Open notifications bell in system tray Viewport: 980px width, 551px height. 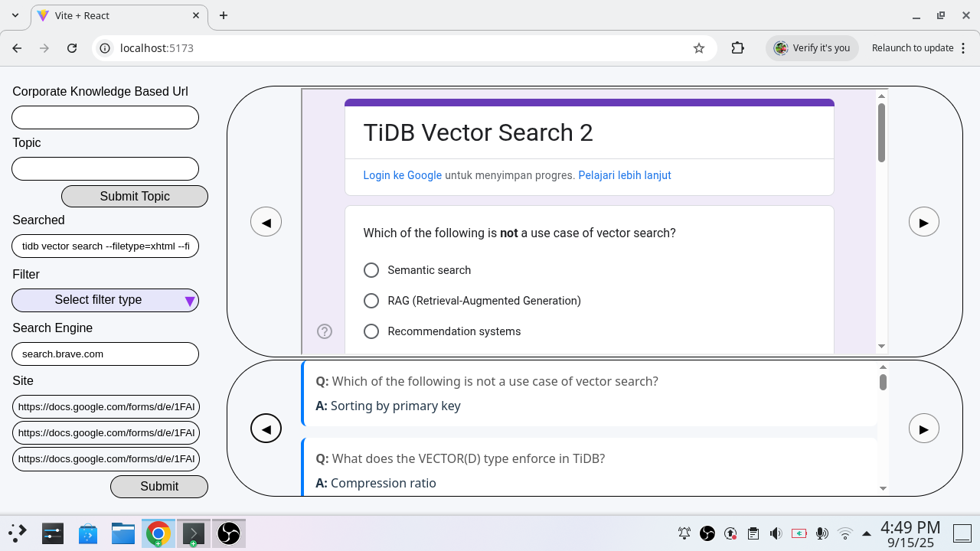coord(684,533)
